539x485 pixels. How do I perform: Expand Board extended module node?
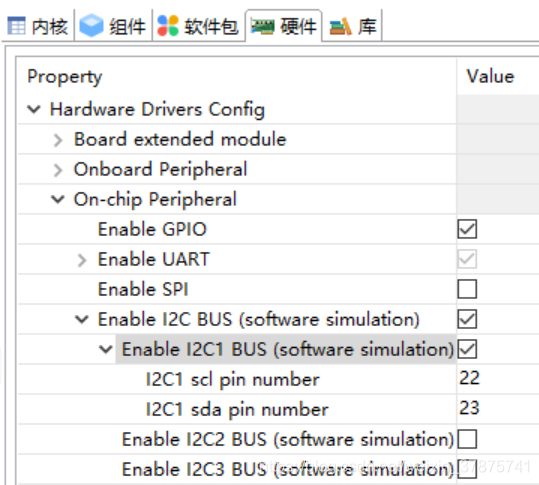click(x=58, y=140)
